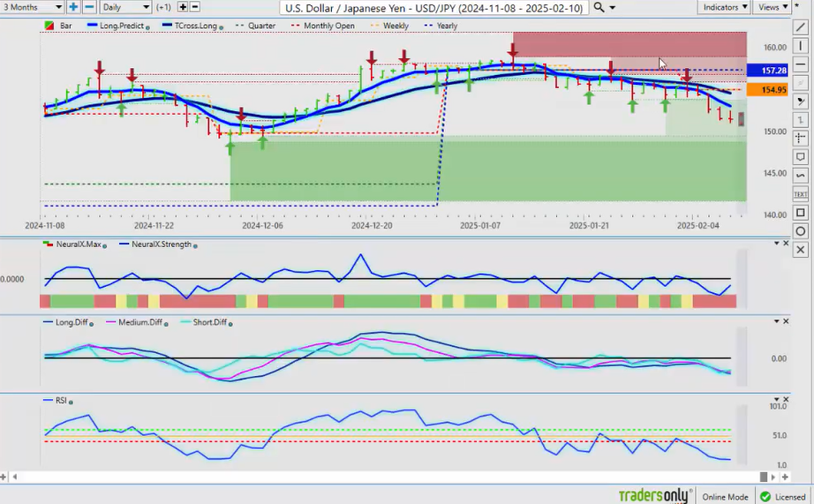This screenshot has width=814, height=504.
Task: Click the Licensed status button
Action: (782, 497)
